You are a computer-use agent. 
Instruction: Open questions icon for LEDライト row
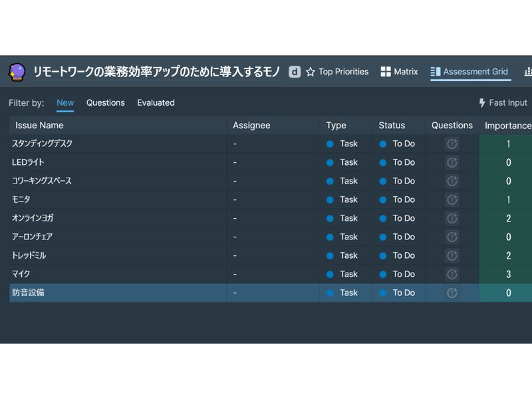[x=452, y=162]
